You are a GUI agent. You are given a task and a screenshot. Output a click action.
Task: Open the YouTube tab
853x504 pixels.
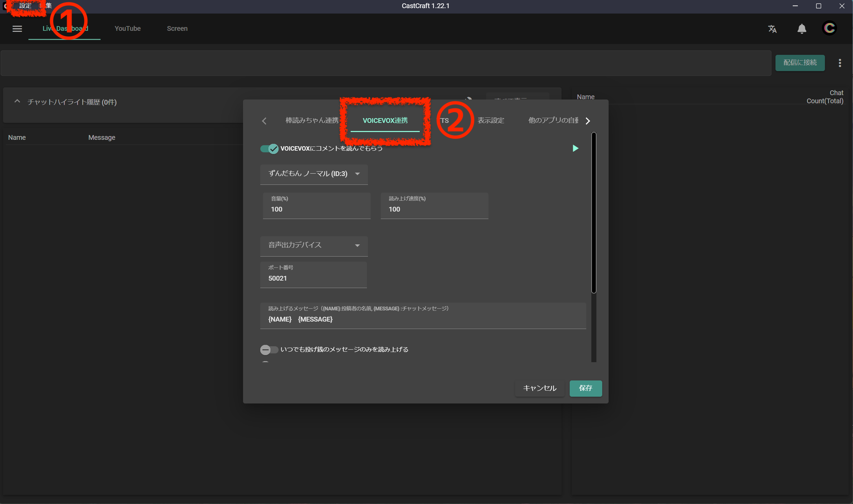127,29
